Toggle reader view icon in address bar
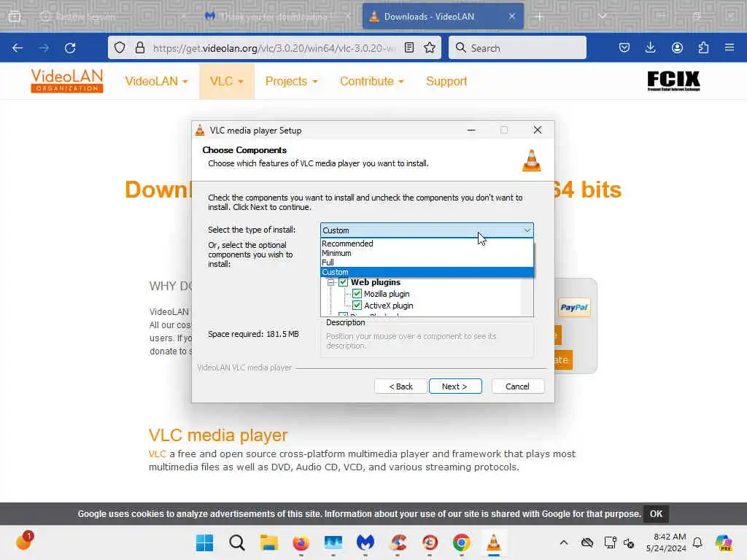Viewport: 747px width, 560px height. click(409, 47)
